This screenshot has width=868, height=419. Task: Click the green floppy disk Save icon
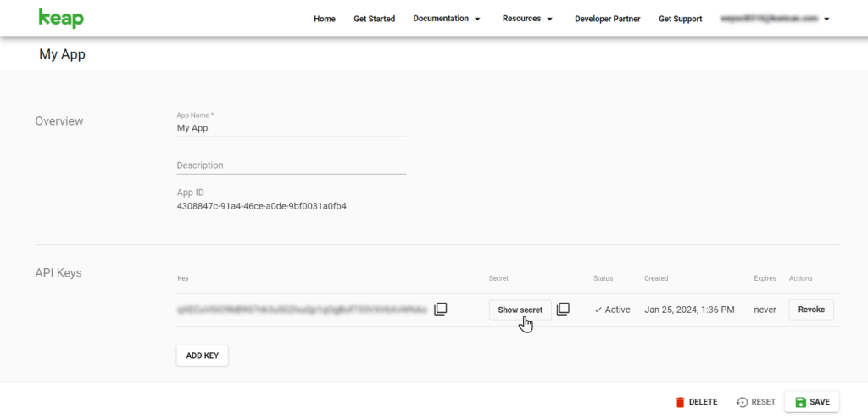(800, 402)
